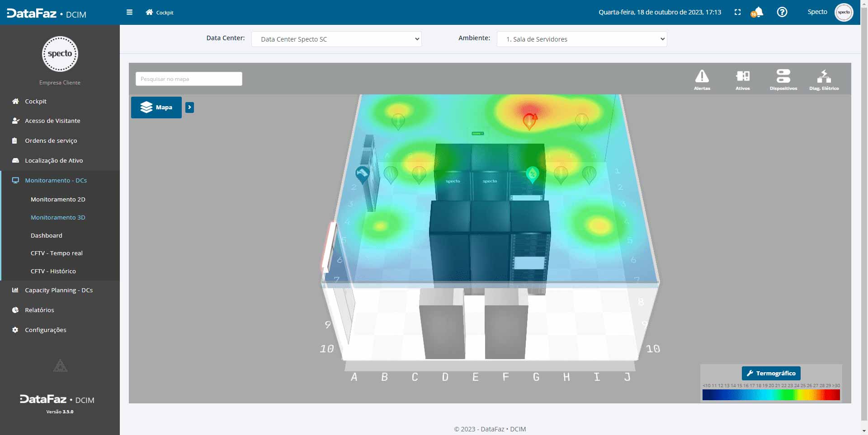
Task: Select Monitoramento 2D in sidebar
Action: pos(58,199)
